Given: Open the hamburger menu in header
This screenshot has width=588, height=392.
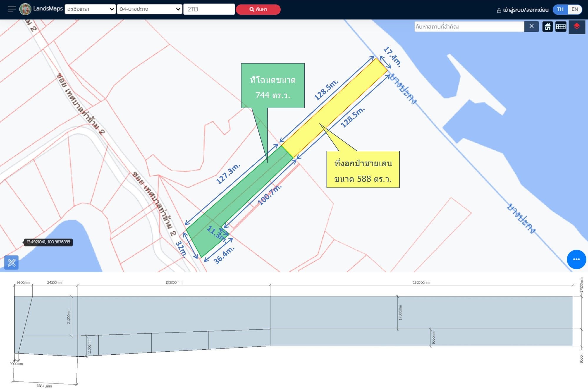Looking at the screenshot, I should [12, 9].
